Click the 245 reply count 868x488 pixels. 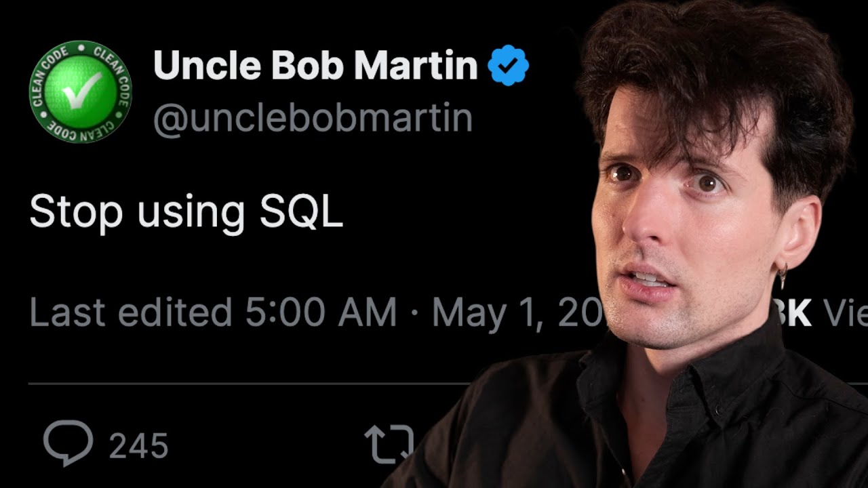click(138, 446)
